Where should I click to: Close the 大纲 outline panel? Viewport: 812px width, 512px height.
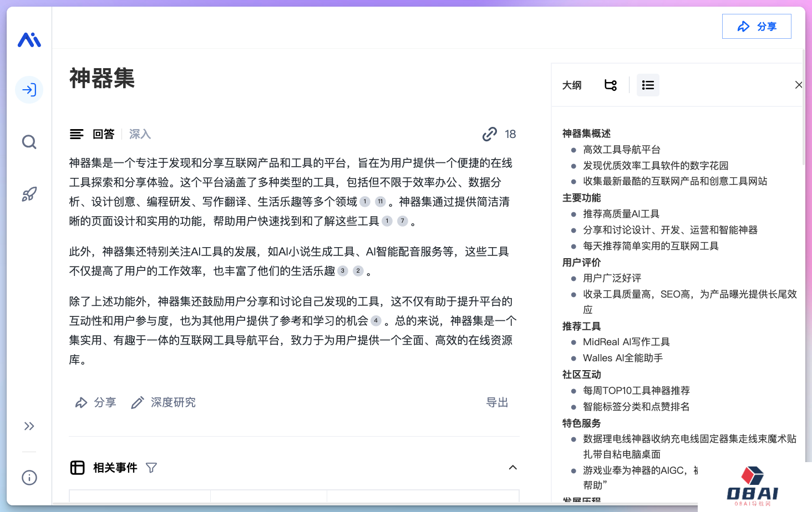[798, 85]
